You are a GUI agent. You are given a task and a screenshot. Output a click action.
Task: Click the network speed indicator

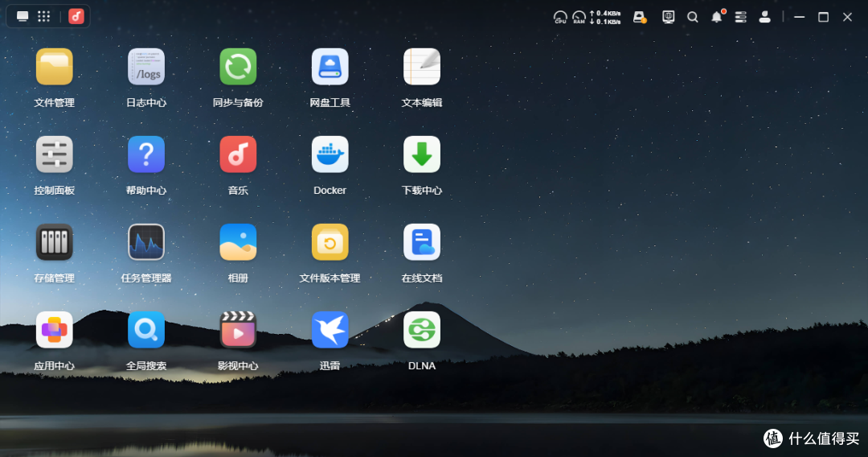click(605, 17)
